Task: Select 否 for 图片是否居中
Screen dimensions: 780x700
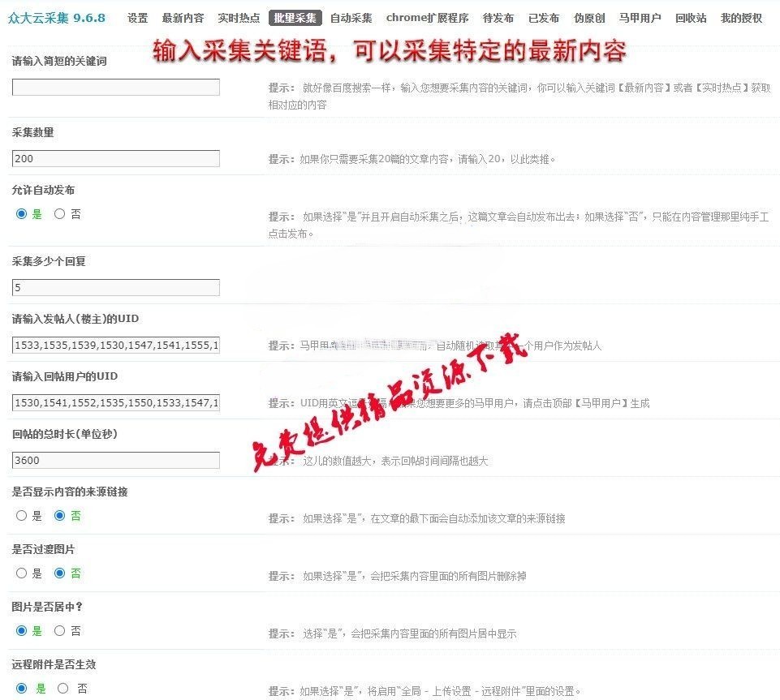Action: [x=59, y=630]
